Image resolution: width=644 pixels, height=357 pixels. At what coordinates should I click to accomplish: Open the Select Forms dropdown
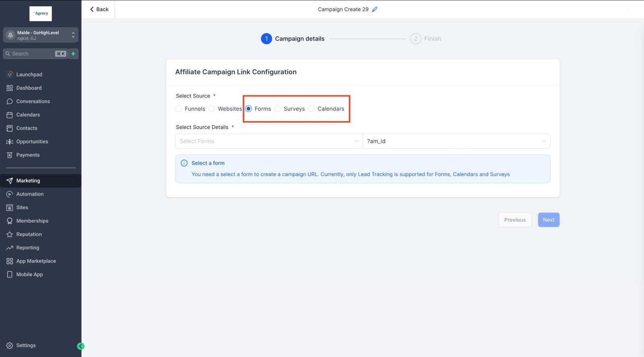click(x=269, y=141)
